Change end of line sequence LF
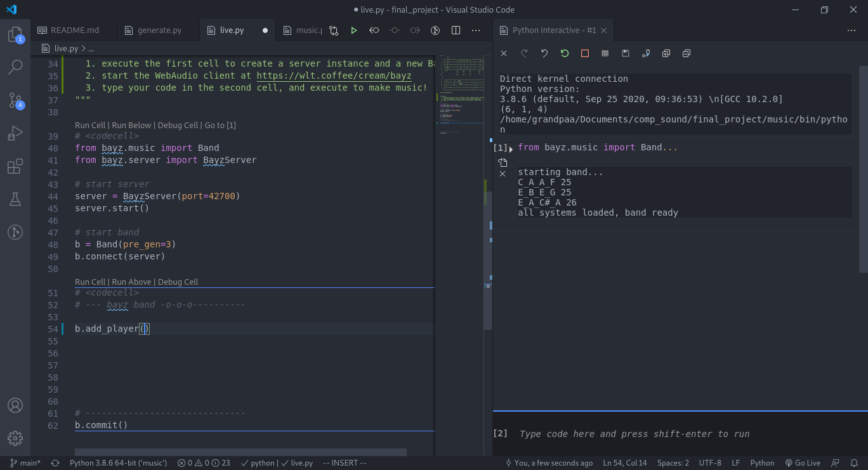Screen dimensions: 868x470 (736, 463)
